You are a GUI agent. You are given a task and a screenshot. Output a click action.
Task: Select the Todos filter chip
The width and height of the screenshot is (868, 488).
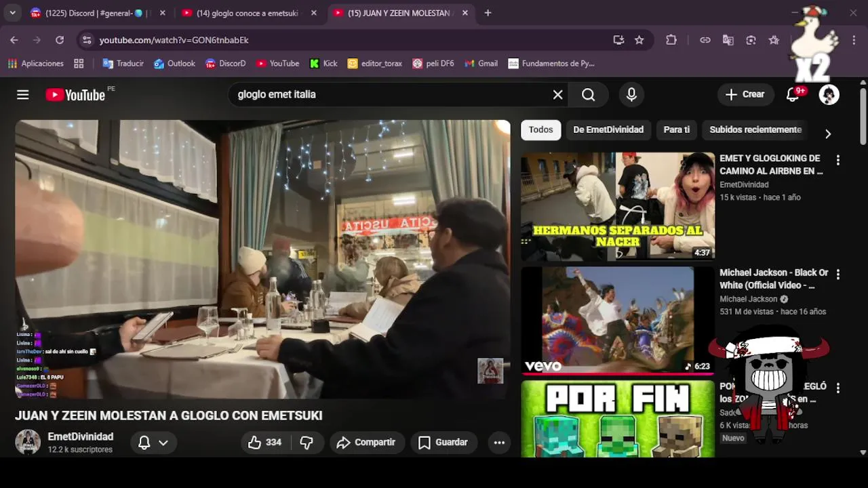coord(540,129)
